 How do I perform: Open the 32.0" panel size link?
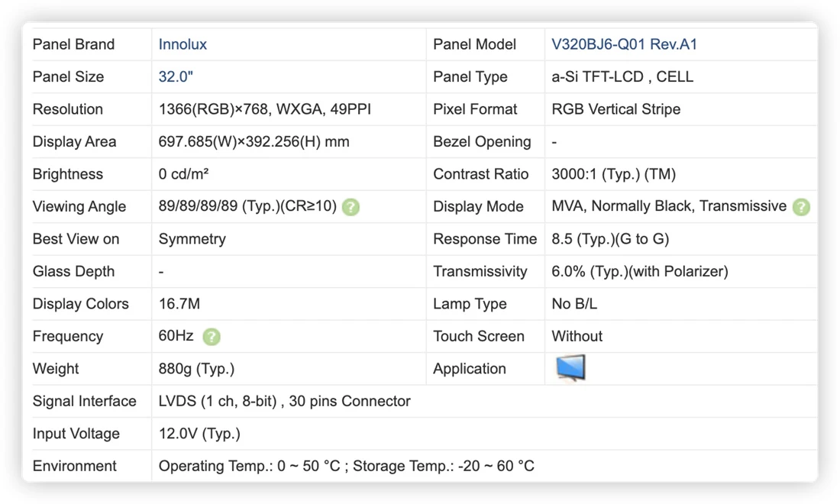coord(176,76)
